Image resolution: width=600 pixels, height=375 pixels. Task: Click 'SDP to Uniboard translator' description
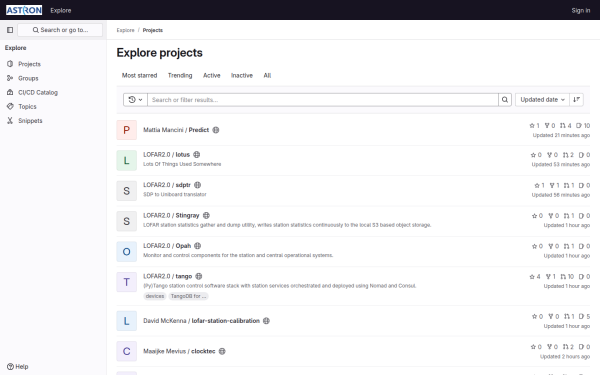[x=174, y=194]
